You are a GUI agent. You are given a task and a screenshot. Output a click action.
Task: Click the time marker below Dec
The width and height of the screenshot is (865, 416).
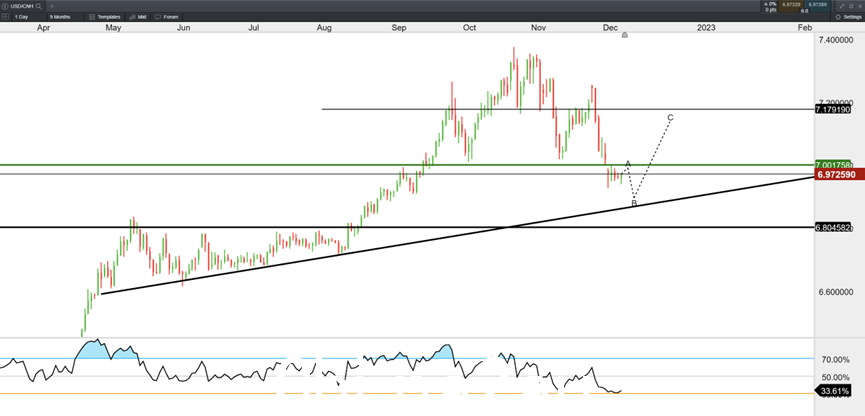click(x=624, y=35)
